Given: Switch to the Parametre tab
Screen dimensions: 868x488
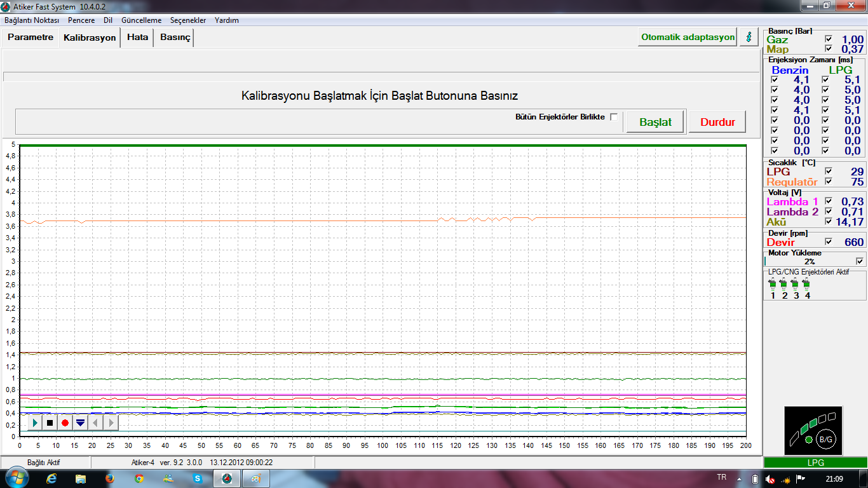Looking at the screenshot, I should point(31,37).
